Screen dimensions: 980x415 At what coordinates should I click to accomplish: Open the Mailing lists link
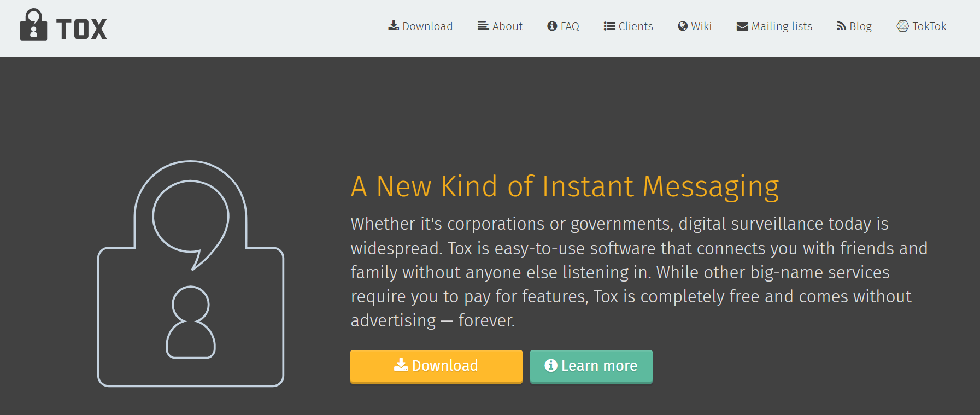coord(774,26)
